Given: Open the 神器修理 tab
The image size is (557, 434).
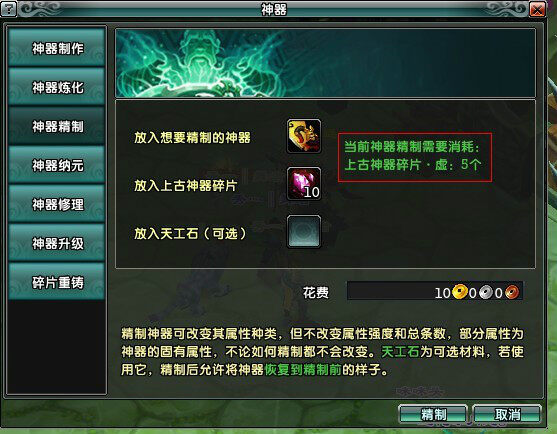Looking at the screenshot, I should pos(57,204).
